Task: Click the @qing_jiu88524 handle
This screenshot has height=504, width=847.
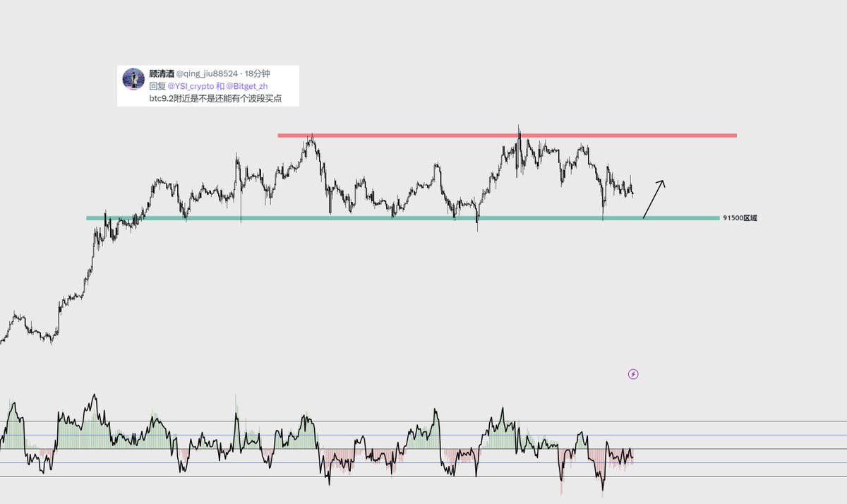Action: point(208,73)
